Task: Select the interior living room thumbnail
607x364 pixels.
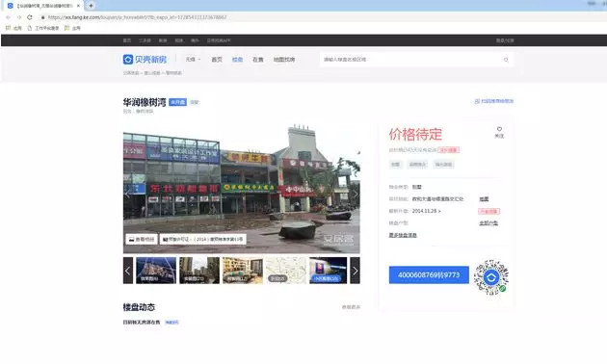Action: point(243,271)
